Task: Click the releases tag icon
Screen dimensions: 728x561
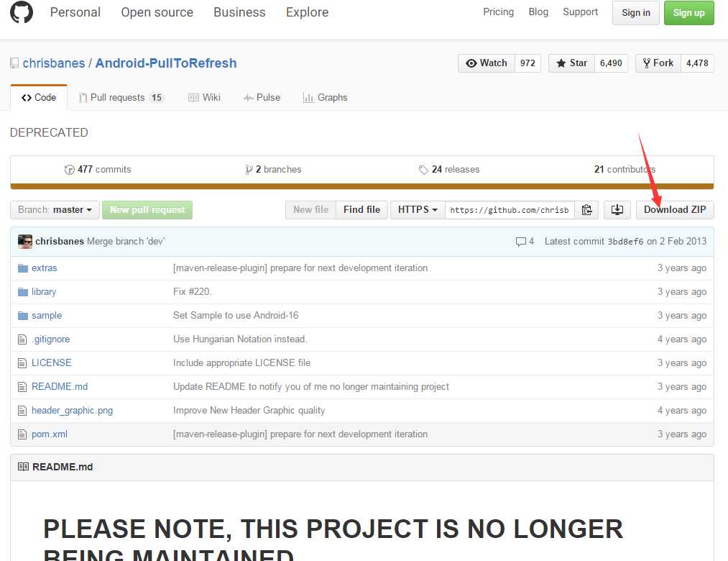Action: [x=423, y=170]
